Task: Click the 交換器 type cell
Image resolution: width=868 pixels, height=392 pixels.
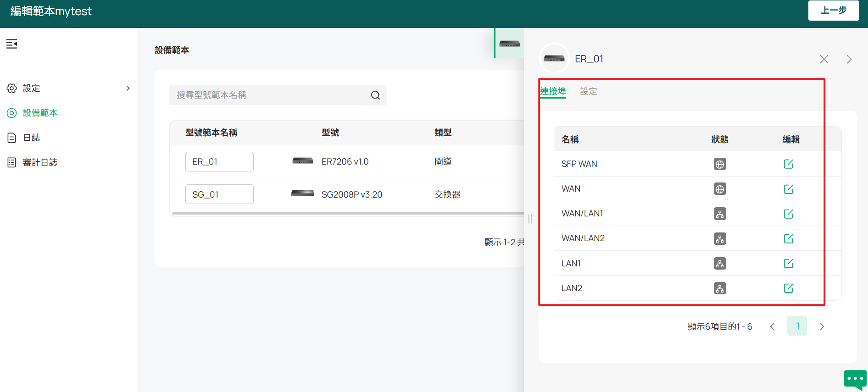Action: [447, 194]
